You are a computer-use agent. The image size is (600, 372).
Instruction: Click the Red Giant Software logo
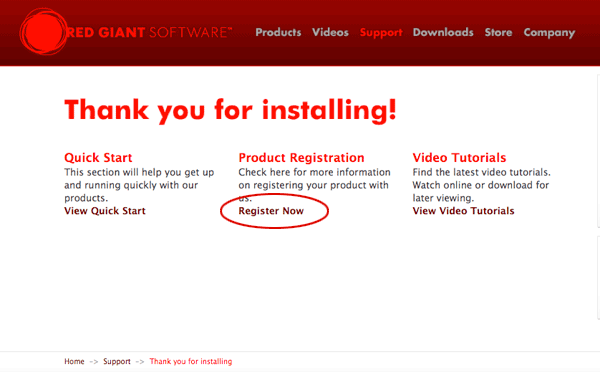tap(126, 32)
